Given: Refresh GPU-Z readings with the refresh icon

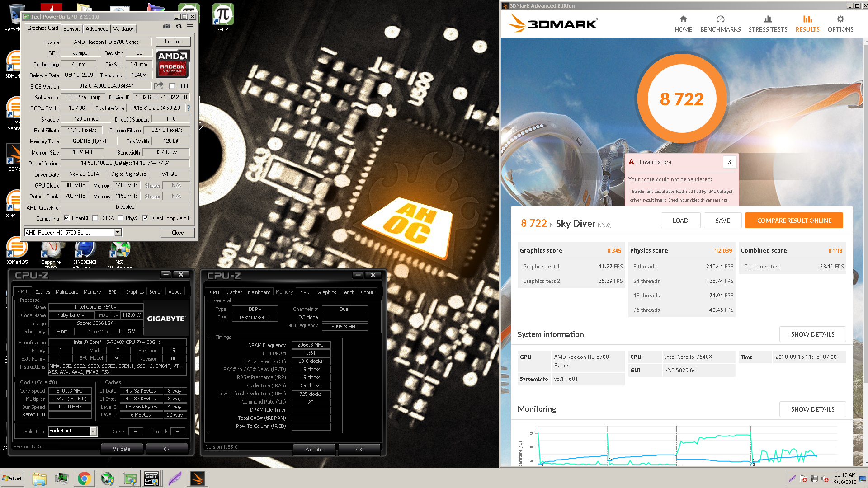Looking at the screenshot, I should click(179, 27).
